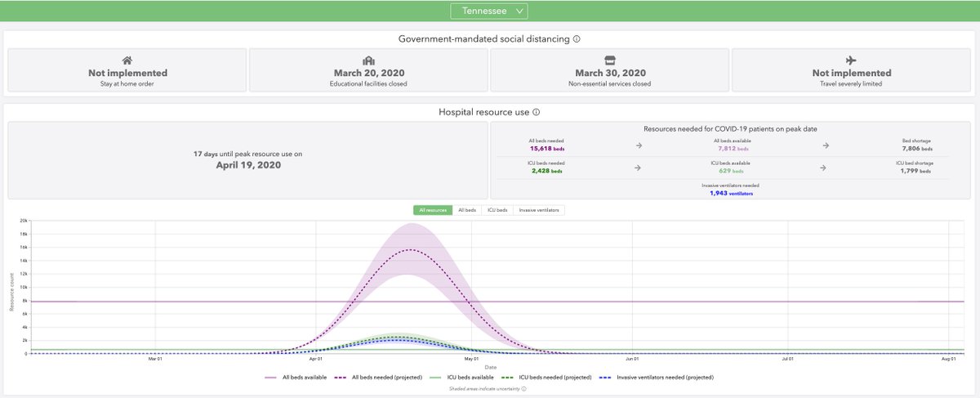Click arrow between All beds available and Bed shortage
Image resolution: width=980 pixels, height=398 pixels.
pos(826,145)
